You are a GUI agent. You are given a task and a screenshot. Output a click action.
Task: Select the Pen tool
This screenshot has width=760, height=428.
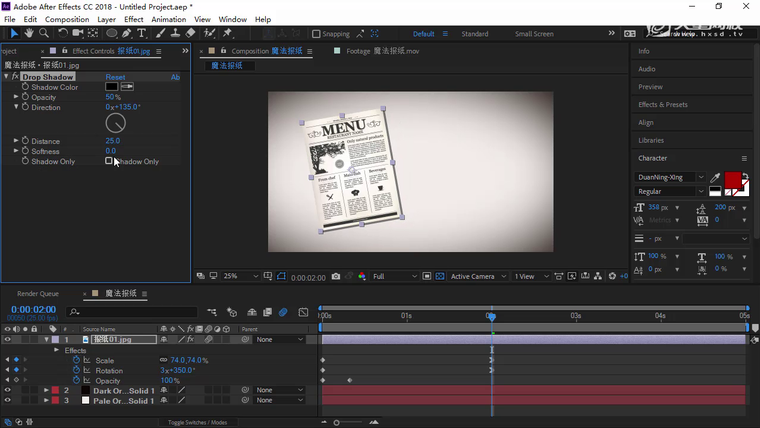[x=127, y=33]
